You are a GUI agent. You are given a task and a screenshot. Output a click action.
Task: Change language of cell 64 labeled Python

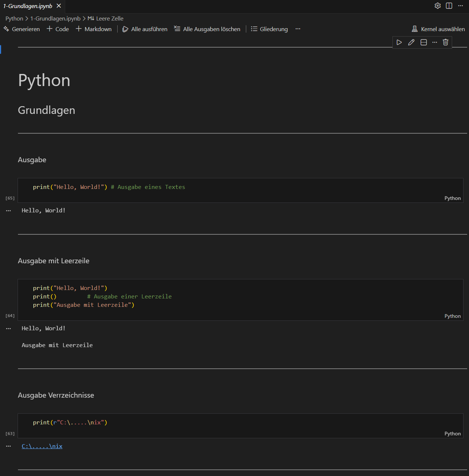[x=453, y=316]
